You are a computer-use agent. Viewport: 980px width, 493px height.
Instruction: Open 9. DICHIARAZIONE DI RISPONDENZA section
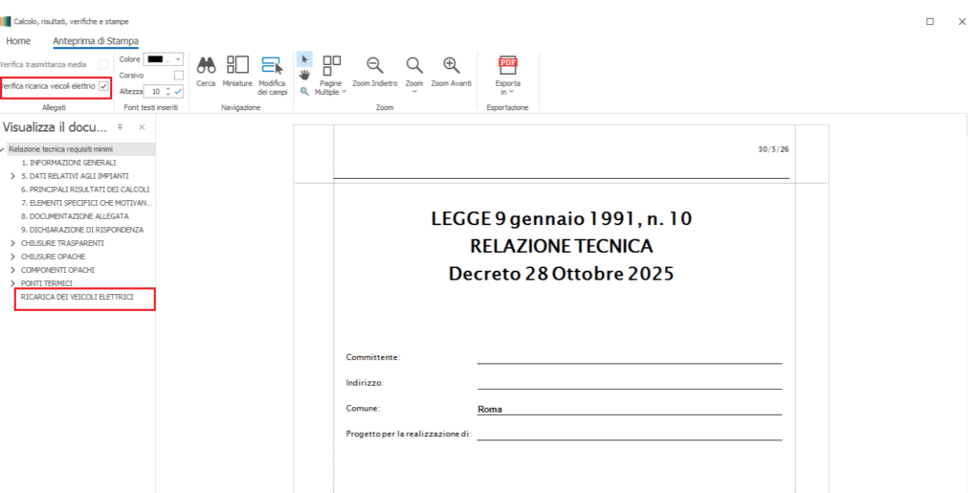[x=82, y=230]
